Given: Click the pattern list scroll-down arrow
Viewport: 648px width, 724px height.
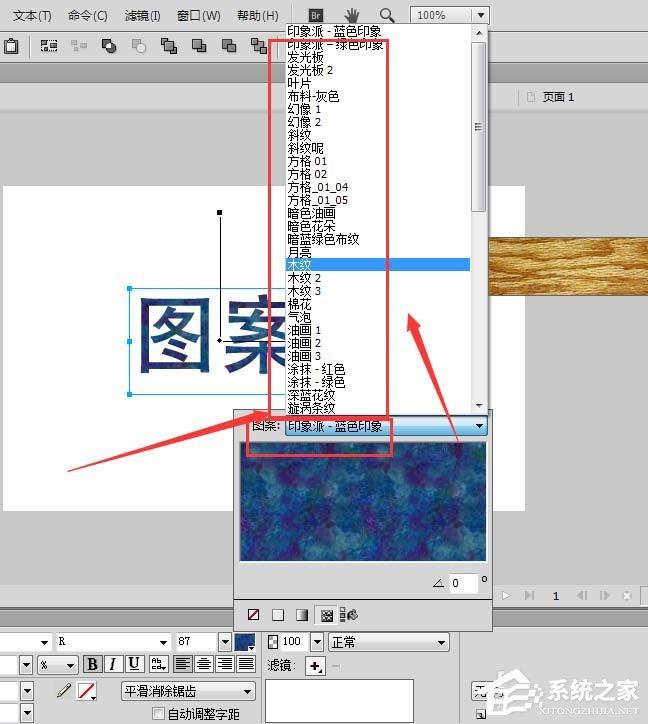Looking at the screenshot, I should (x=479, y=405).
